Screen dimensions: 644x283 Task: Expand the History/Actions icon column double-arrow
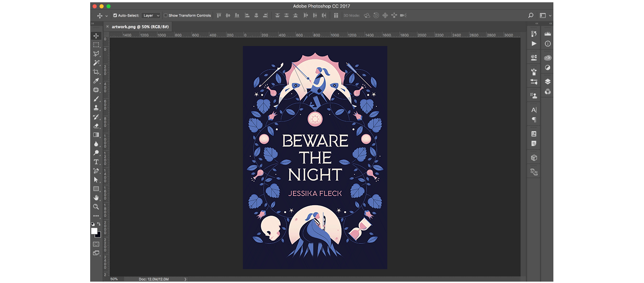point(537,23)
